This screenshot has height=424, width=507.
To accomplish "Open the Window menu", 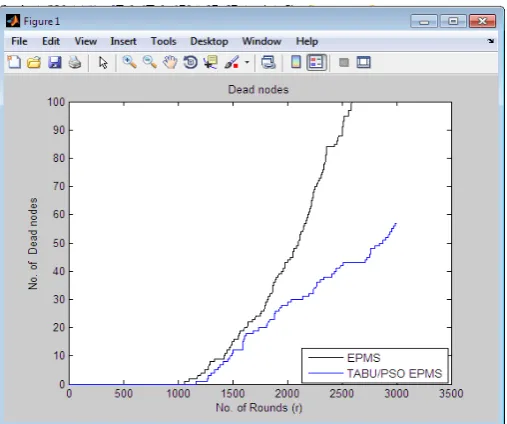I will click(262, 41).
